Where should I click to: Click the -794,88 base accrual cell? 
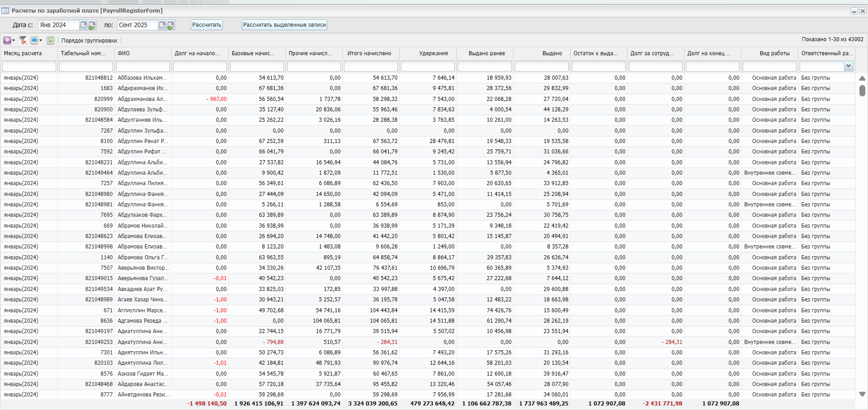[x=273, y=342]
